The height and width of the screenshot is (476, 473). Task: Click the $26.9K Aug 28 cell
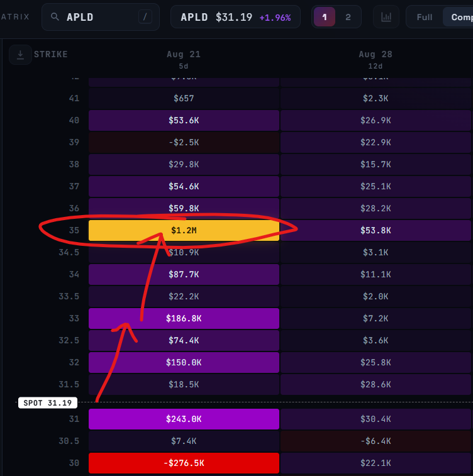click(376, 120)
